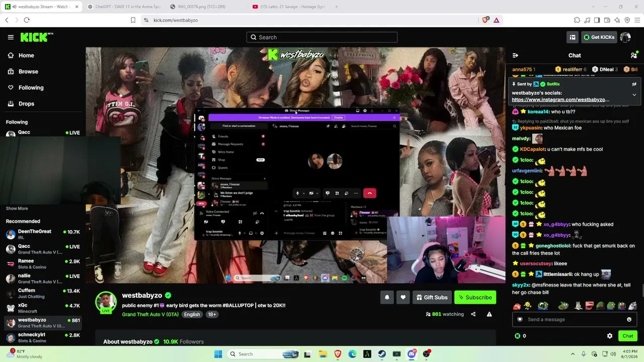Open Cuffem recommended channel
The height and width of the screenshot is (362, 644).
43,293
